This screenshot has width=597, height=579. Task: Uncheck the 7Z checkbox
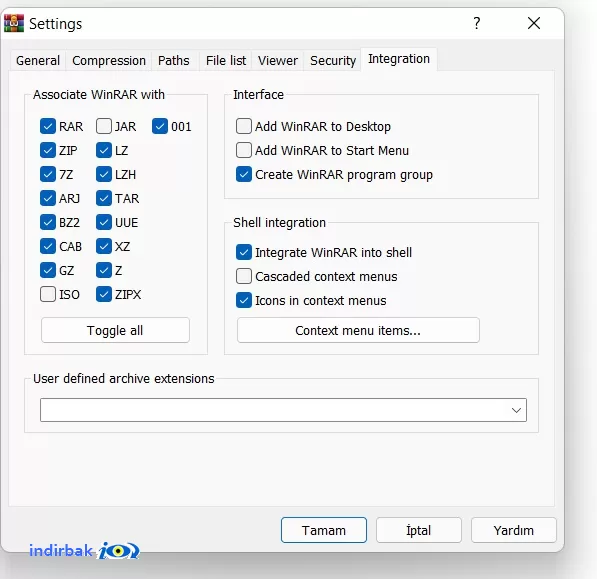click(x=48, y=174)
